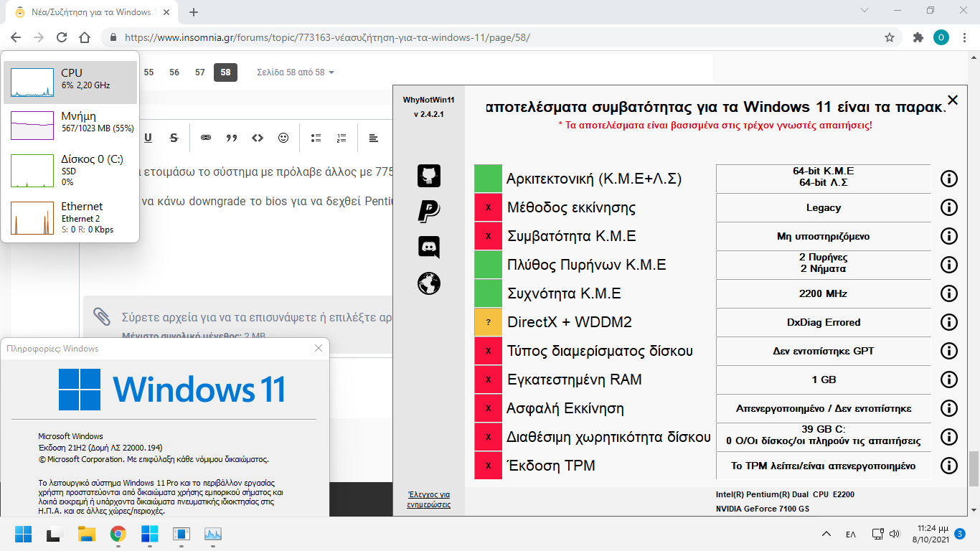Show info for Διαθέσιμη χωρητικότητα δίσκου row
The width and height of the screenshot is (980, 551).
coord(948,437)
